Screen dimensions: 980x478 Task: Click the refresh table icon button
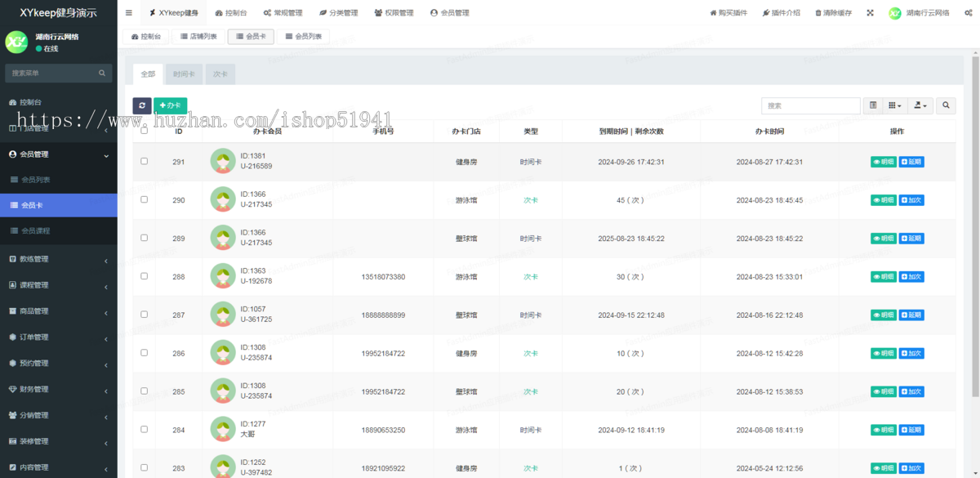(142, 105)
